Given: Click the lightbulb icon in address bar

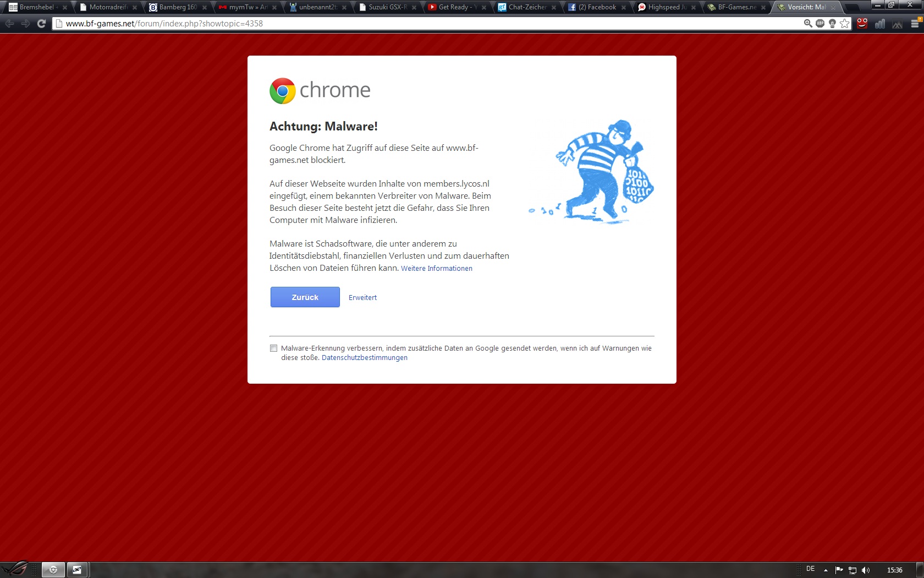Looking at the screenshot, I should click(832, 23).
